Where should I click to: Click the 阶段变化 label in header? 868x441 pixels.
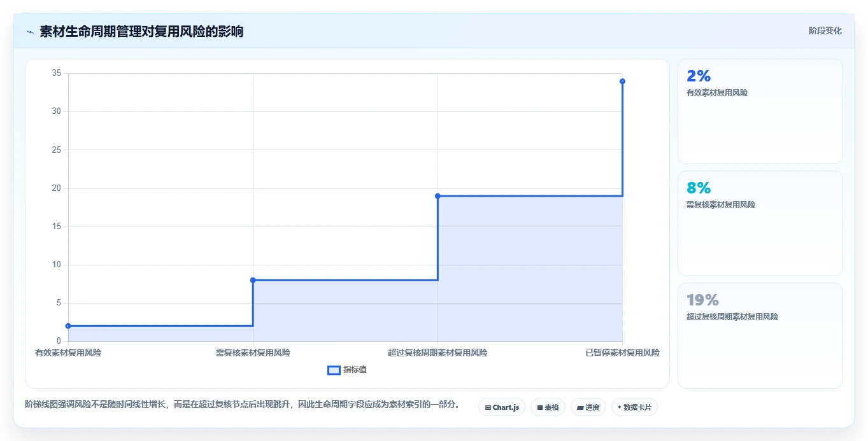point(825,31)
